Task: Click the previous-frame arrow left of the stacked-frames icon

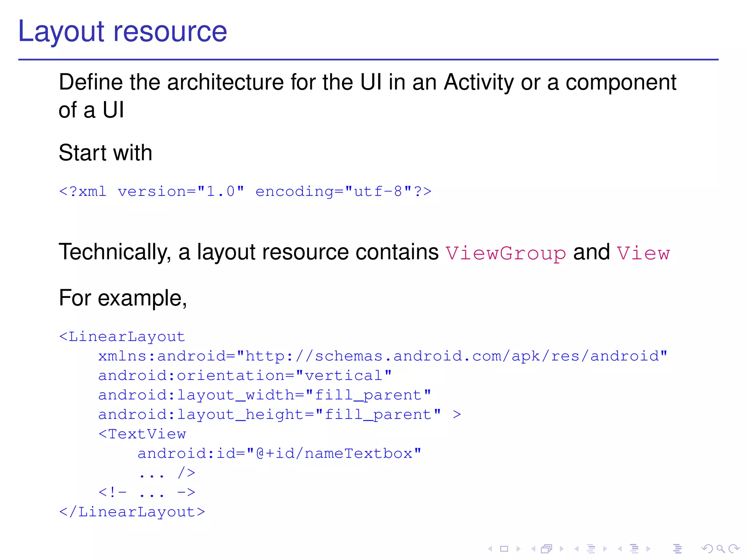Action: 533,549
